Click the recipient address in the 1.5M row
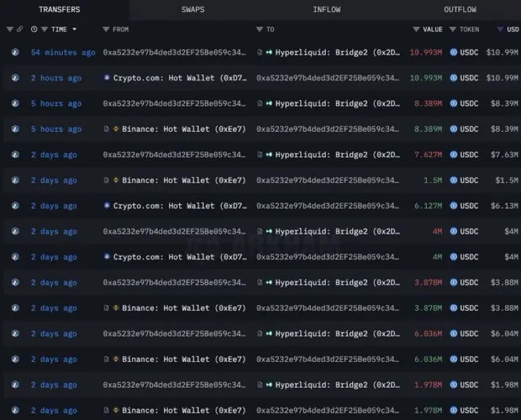This screenshot has height=420, width=521. [x=328, y=180]
